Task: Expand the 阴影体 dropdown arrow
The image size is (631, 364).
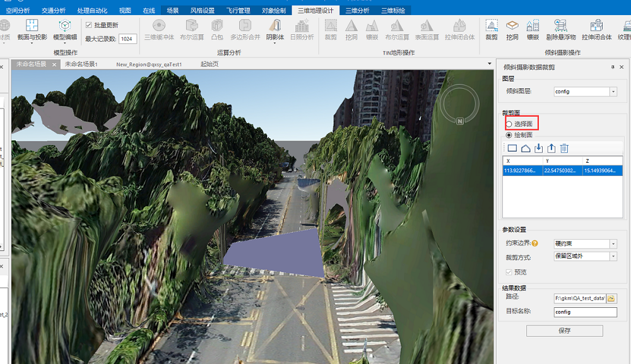Action: click(275, 43)
